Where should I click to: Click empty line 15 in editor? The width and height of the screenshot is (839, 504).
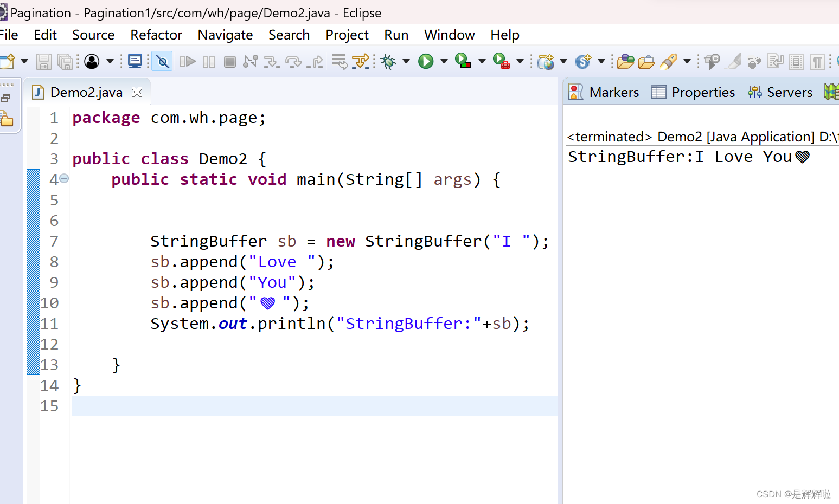point(315,406)
